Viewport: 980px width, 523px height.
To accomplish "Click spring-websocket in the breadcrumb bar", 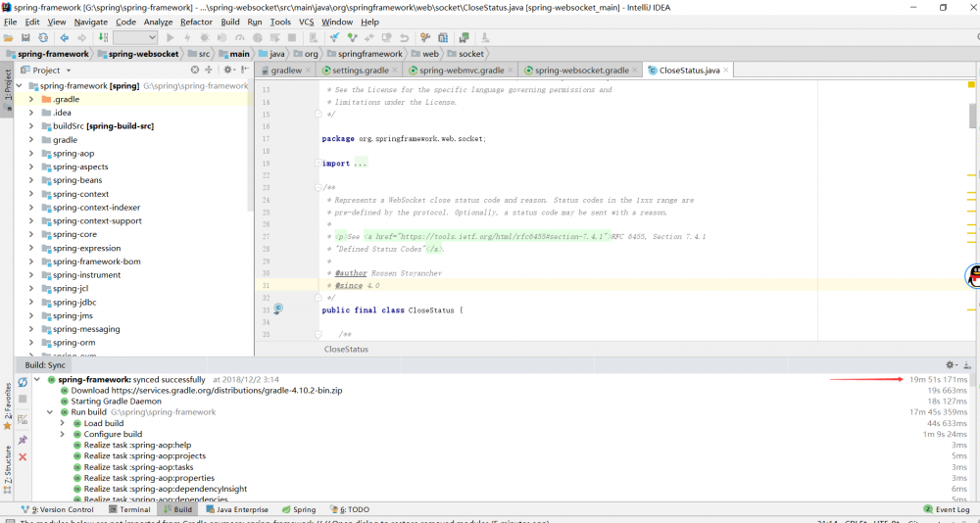I will [x=136, y=54].
